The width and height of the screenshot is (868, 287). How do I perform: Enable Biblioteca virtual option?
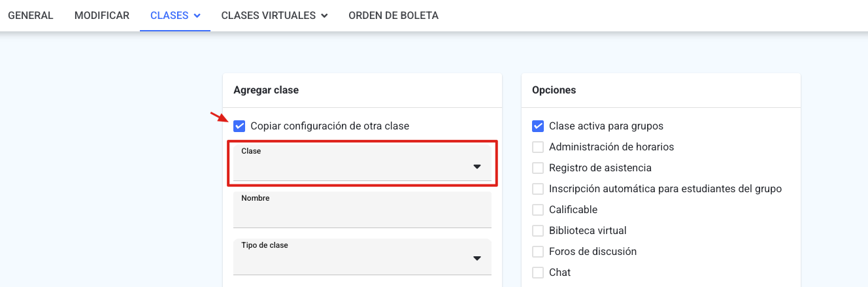coord(538,231)
